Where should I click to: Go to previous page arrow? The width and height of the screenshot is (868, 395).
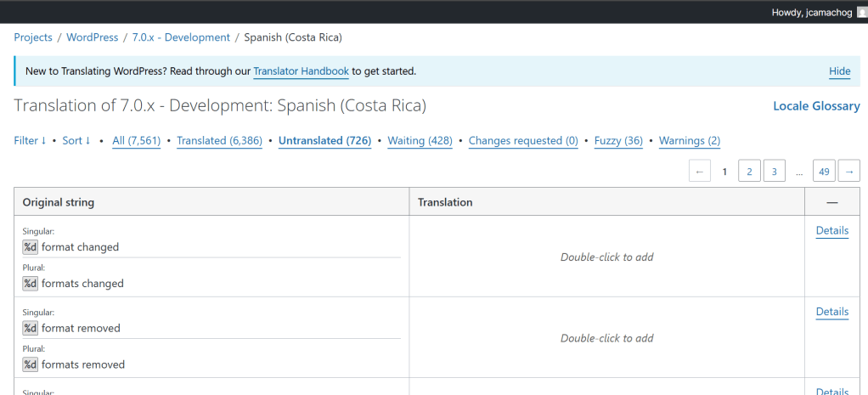[x=699, y=172]
